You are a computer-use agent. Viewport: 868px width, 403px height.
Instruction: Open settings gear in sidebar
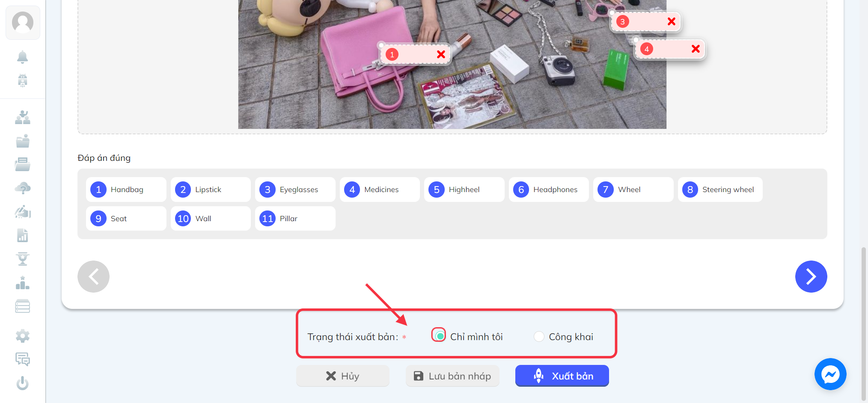coord(23,336)
